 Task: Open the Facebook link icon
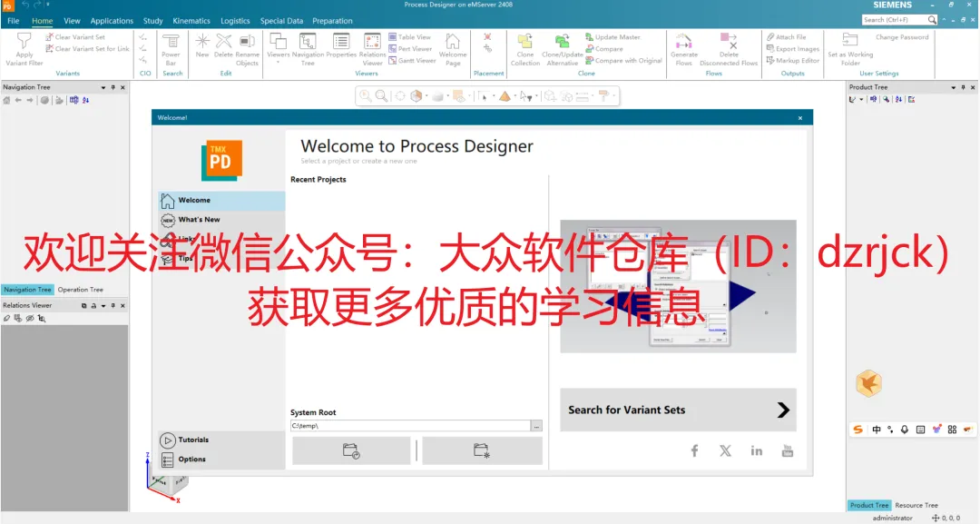694,450
